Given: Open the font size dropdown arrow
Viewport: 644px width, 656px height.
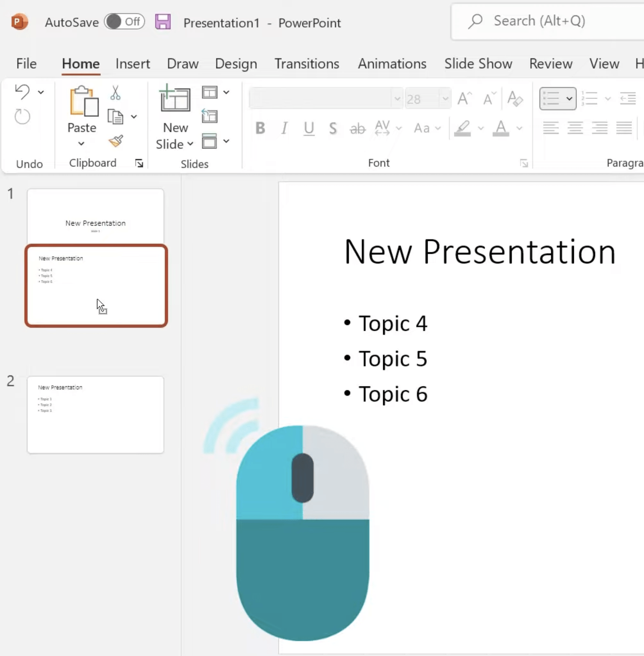Looking at the screenshot, I should (x=445, y=99).
